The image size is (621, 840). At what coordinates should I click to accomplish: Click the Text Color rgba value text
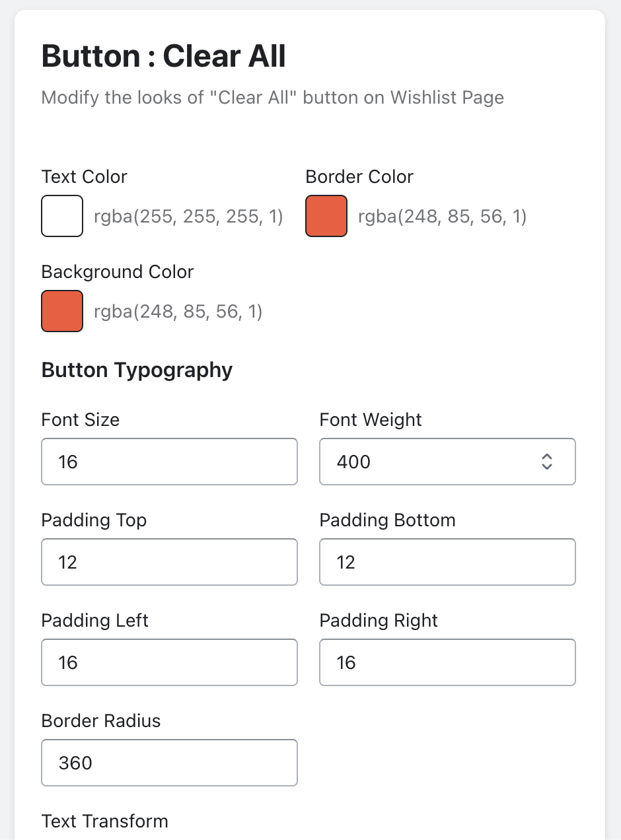click(188, 217)
